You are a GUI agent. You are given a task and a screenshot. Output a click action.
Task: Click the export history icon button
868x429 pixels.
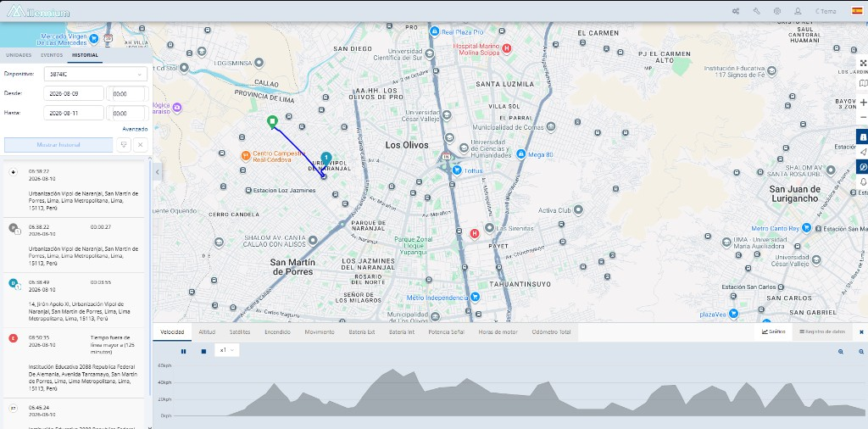pyautogui.click(x=124, y=145)
